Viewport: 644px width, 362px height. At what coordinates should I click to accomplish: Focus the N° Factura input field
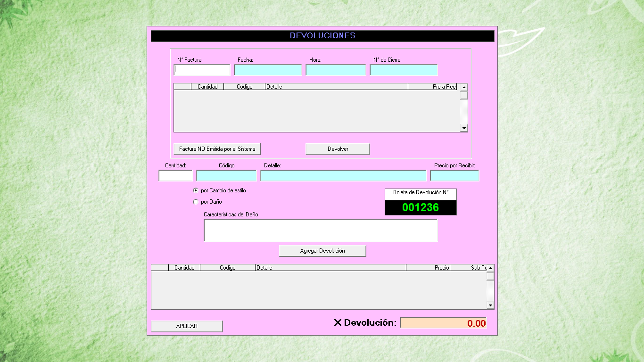202,70
